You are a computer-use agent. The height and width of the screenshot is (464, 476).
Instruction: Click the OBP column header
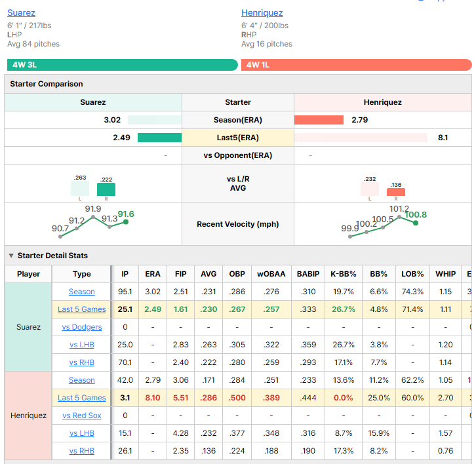(x=237, y=274)
